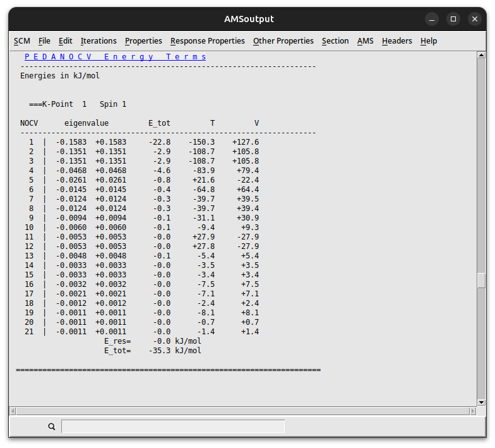
Task: Open the Properties menu
Action: tap(143, 41)
